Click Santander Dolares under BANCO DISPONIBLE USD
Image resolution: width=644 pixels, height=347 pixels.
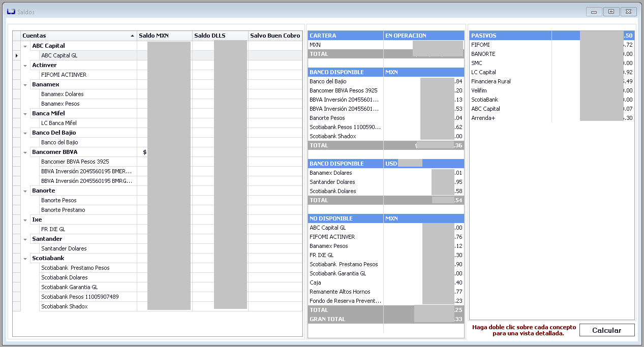pyautogui.click(x=386, y=182)
